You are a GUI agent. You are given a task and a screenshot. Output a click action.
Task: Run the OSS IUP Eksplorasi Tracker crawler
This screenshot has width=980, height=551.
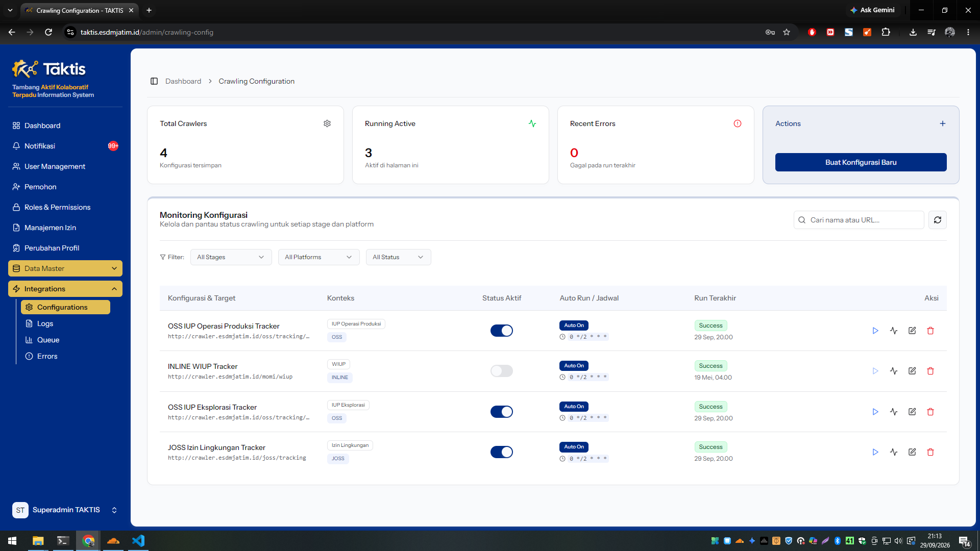(x=875, y=412)
